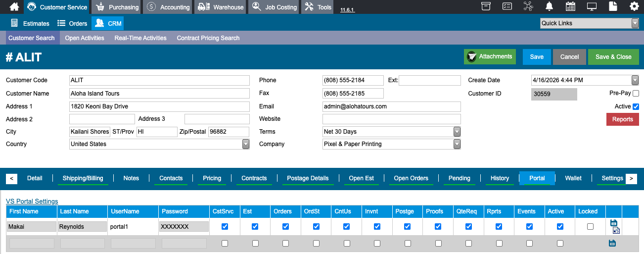This screenshot has height=254, width=644.
Task: Toggle the Pre-Pay checkbox
Action: 636,93
